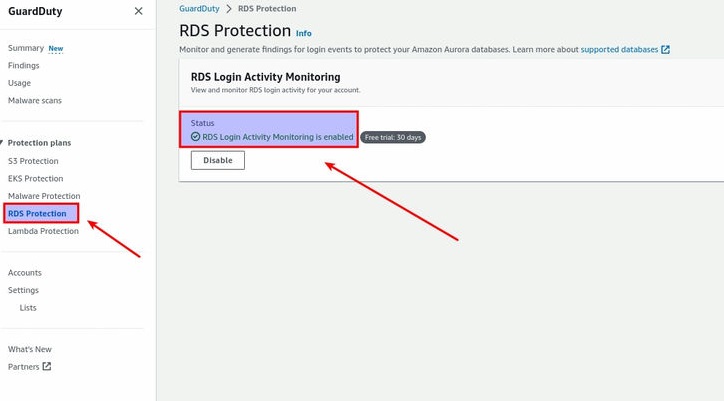Click the breadcrumb chevron separator

point(228,9)
